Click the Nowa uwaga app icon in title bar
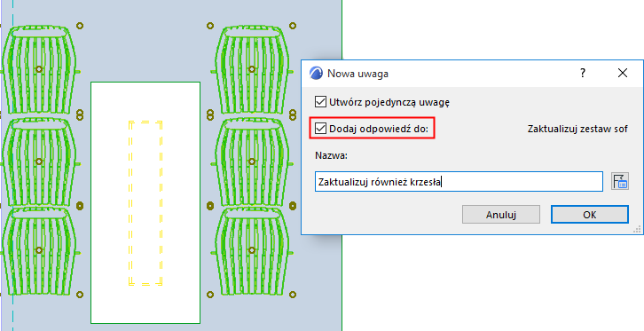 317,73
